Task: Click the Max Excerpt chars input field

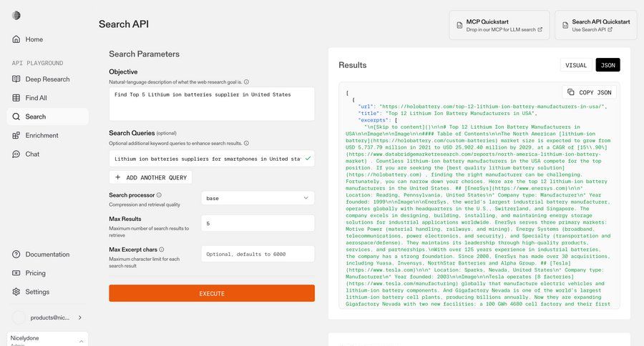Action: [x=258, y=254]
